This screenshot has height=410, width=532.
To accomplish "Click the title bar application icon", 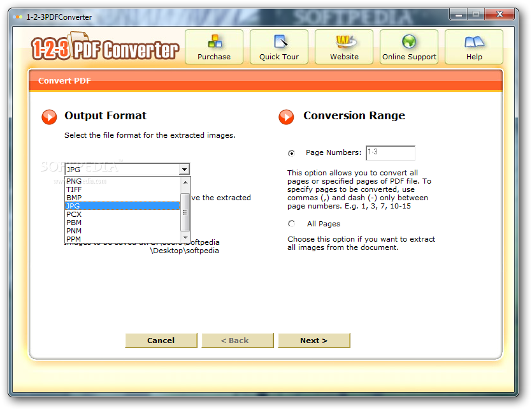I will pos(18,17).
